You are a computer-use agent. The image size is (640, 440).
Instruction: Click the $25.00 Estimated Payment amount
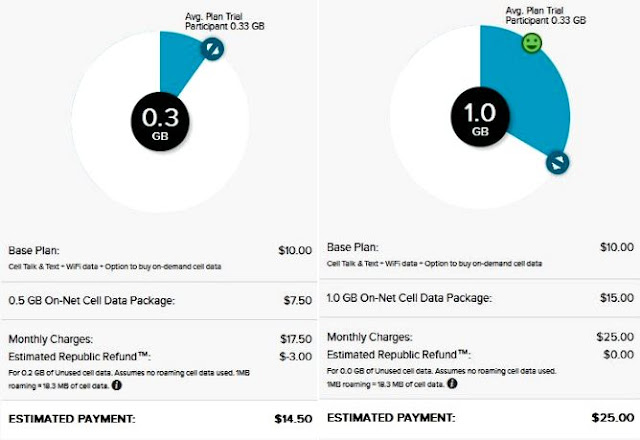[x=613, y=418]
